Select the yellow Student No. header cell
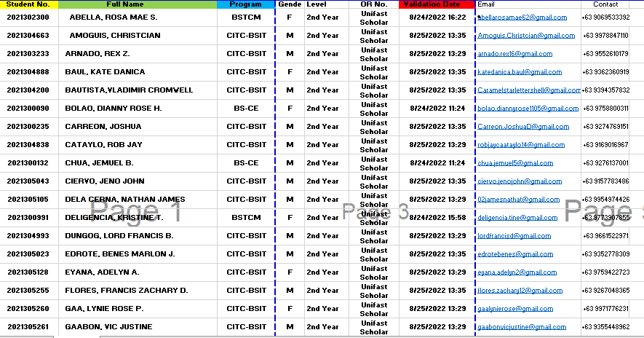The height and width of the screenshot is (338, 644). pyautogui.click(x=29, y=4)
